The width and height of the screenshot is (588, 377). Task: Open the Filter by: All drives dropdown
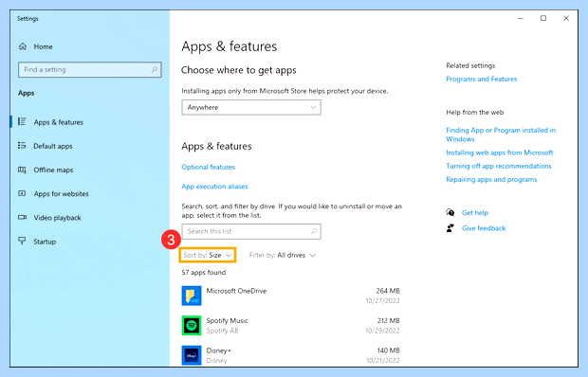[x=283, y=255]
